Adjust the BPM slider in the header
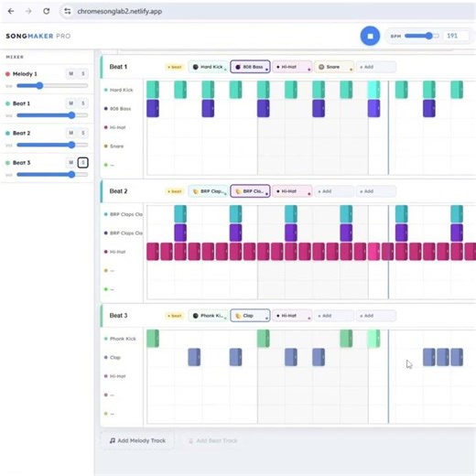This screenshot has height=476, width=476. 422,36
